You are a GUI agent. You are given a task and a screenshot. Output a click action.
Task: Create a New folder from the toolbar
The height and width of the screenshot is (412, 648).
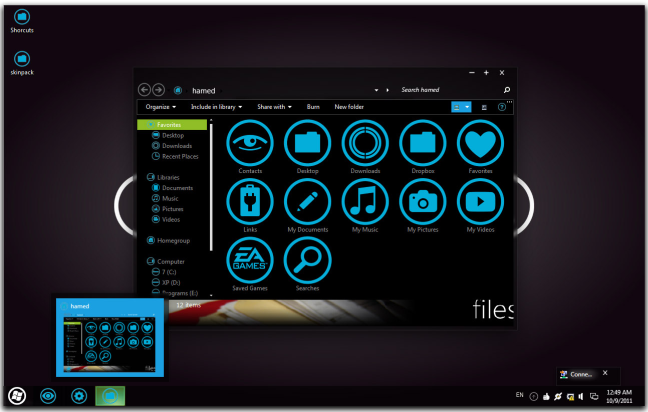349,107
